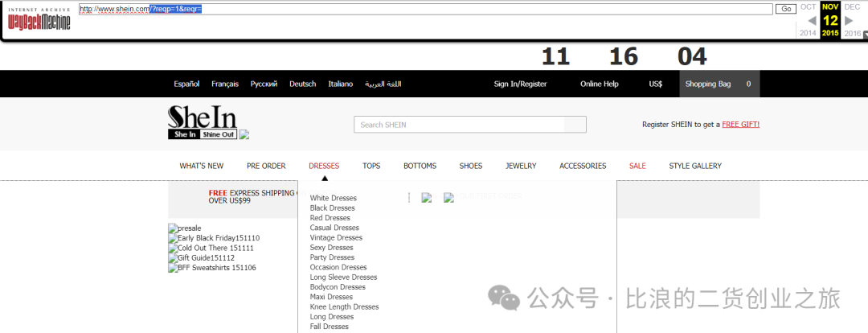Select OCT month in Wayback timeline
The width and height of the screenshot is (868, 333).
(x=809, y=6)
